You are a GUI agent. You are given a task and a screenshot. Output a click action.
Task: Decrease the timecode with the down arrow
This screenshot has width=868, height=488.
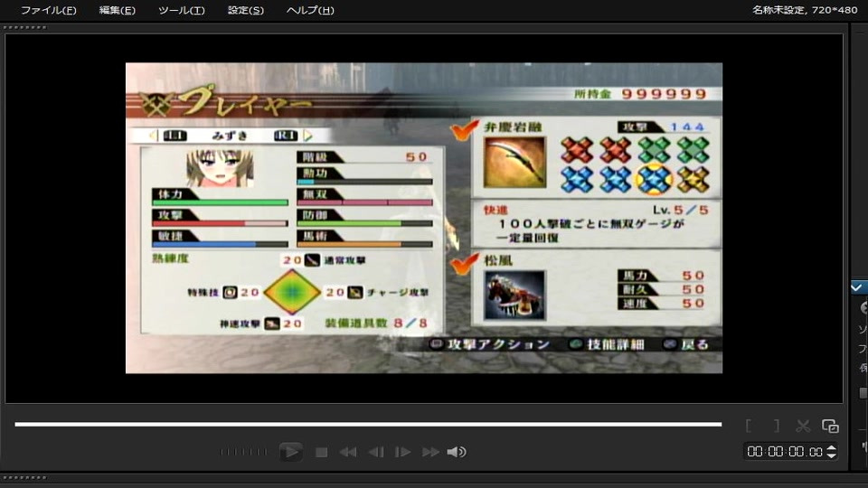831,455
